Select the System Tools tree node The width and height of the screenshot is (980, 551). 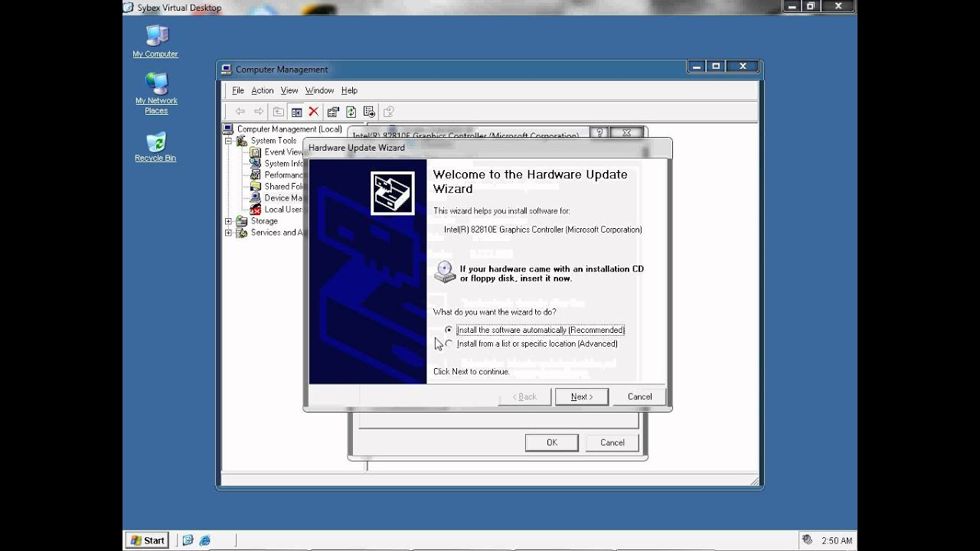(x=273, y=141)
